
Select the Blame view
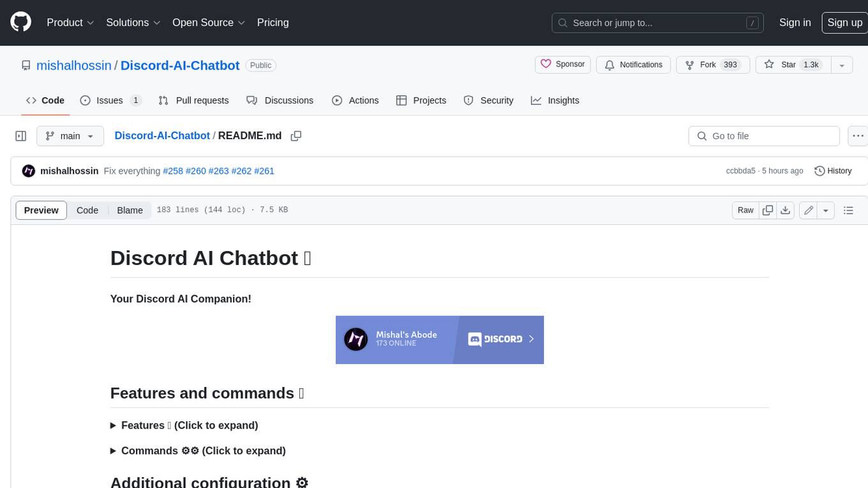point(130,210)
